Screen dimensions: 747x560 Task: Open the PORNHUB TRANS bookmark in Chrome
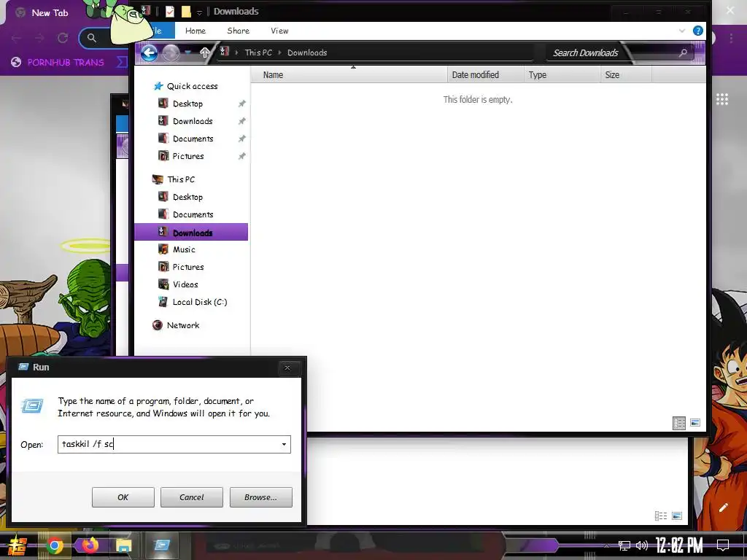pos(58,63)
